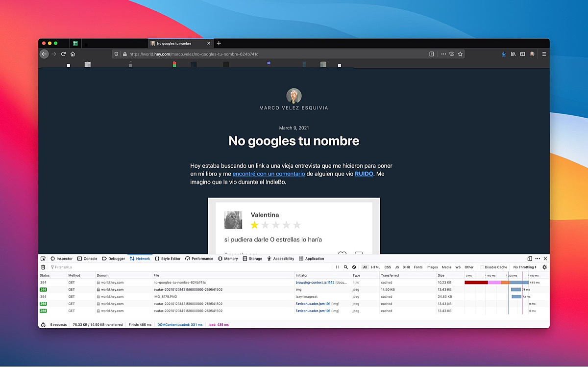Open DevTools three-dot customize menu
This screenshot has height=367, width=588.
pos(538,259)
